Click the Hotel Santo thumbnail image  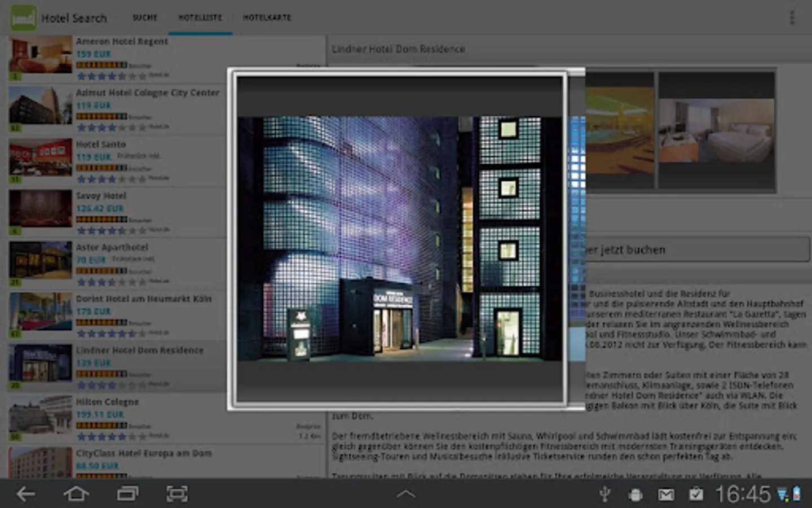pyautogui.click(x=41, y=159)
